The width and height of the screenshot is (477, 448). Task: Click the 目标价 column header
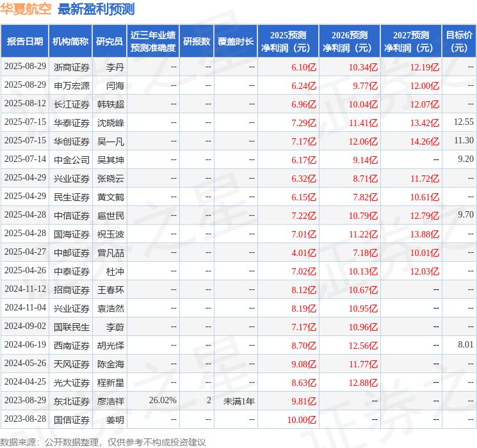pos(459,42)
